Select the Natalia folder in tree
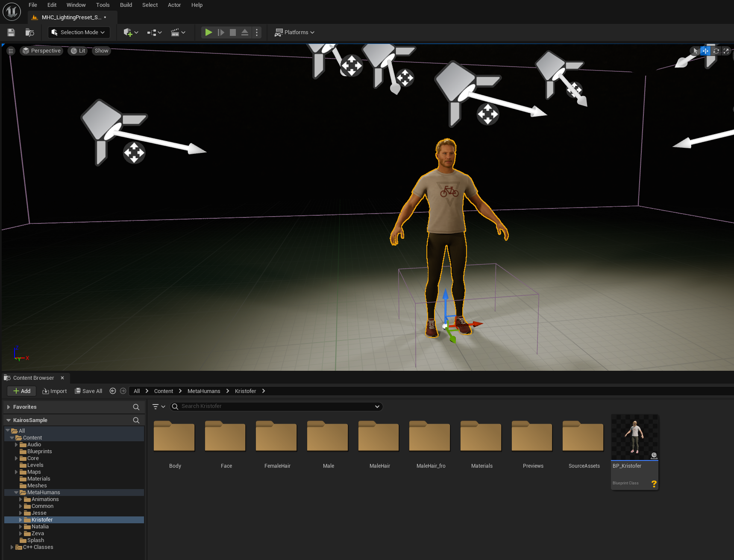Screen dimensions: 734x560 (x=40, y=527)
